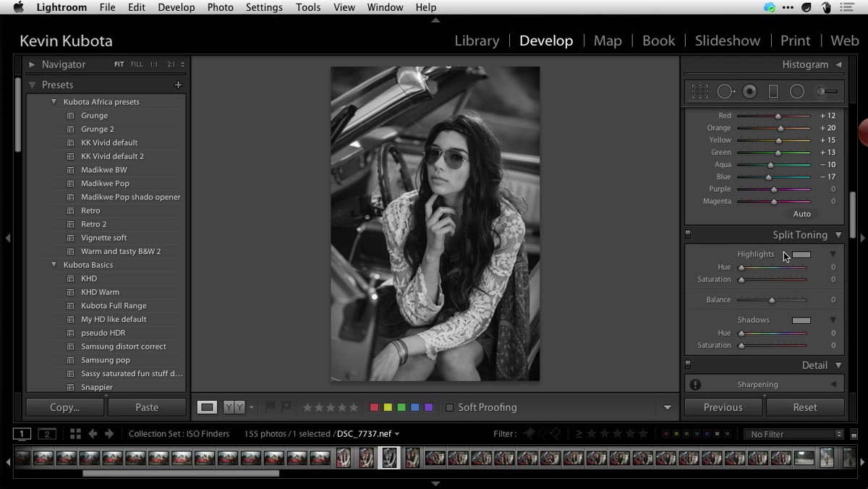This screenshot has height=489, width=868.
Task: Toggle unflagged filter icon in Filter bar
Action: tap(542, 434)
